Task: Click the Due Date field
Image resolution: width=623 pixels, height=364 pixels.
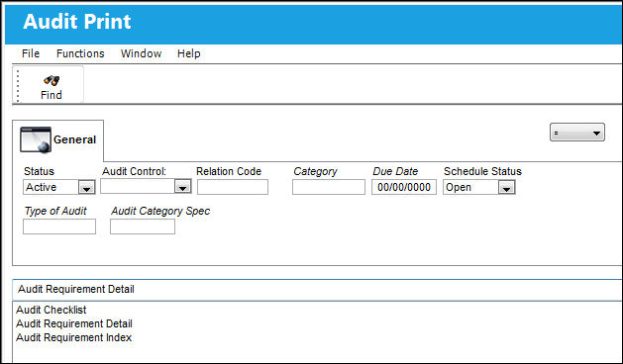Action: (404, 187)
